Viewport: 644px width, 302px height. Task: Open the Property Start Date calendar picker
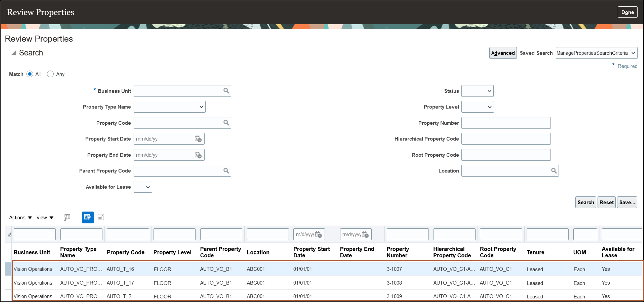(x=198, y=139)
